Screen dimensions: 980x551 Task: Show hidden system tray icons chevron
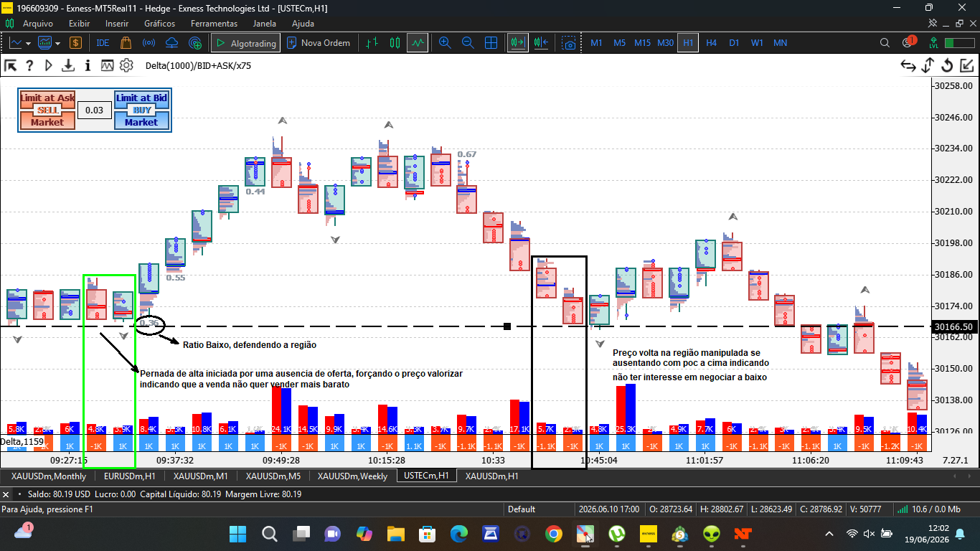[x=829, y=534]
